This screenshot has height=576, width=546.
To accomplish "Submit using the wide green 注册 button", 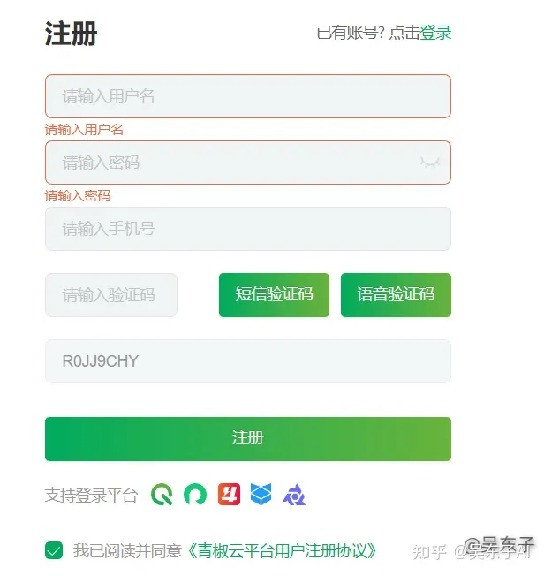I will point(248,439).
